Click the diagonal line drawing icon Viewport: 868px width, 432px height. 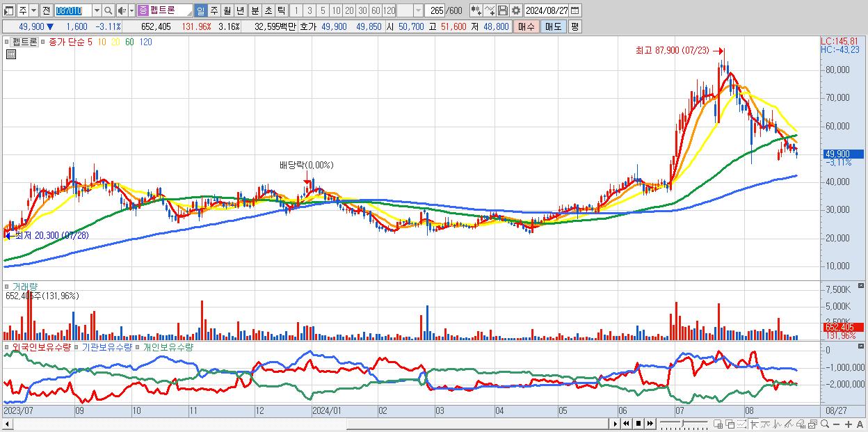[789, 424]
